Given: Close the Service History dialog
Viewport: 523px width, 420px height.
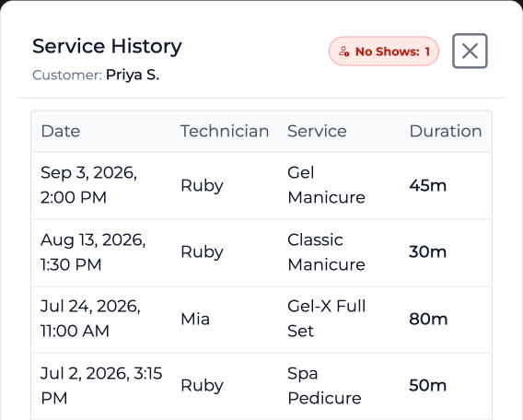Looking at the screenshot, I should [470, 51].
